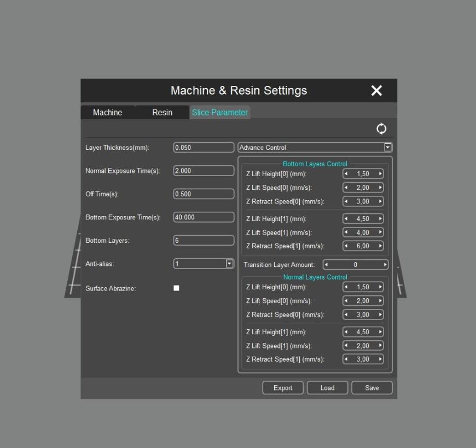The height and width of the screenshot is (448, 476).
Task: Click the Bottom Layers input field
Action: (x=204, y=240)
